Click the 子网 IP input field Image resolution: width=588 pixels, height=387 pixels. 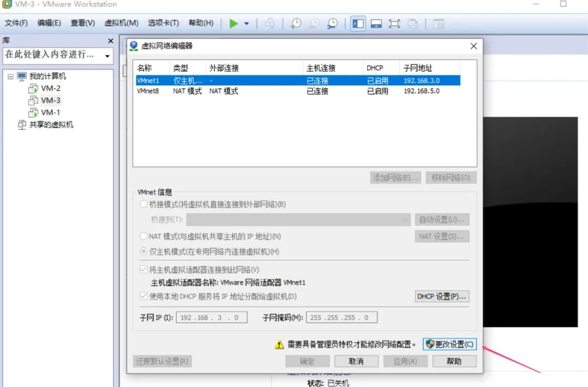click(211, 318)
